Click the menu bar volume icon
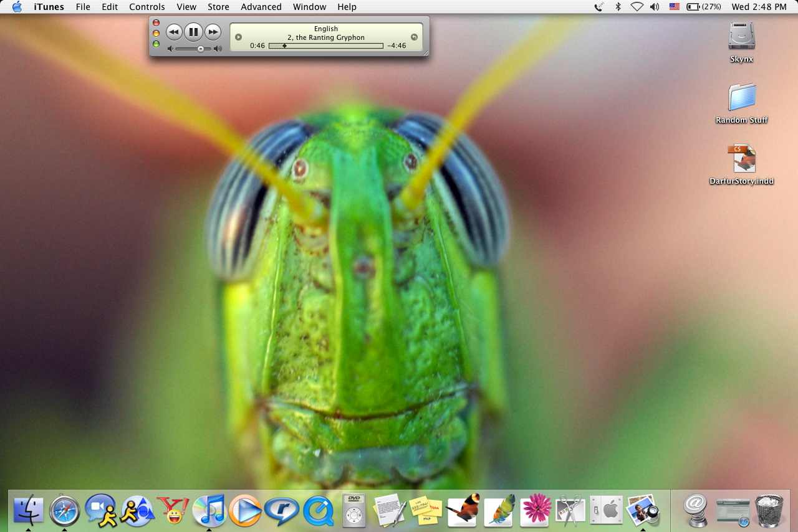 [x=655, y=7]
